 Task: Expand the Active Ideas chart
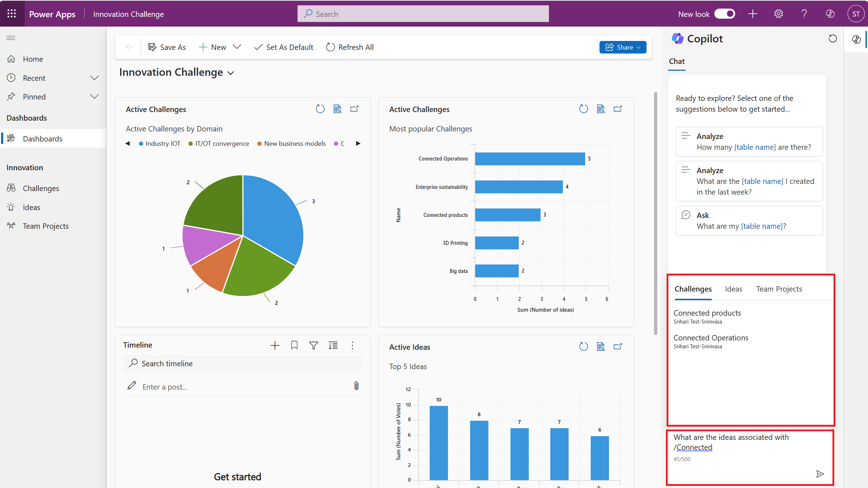point(617,347)
